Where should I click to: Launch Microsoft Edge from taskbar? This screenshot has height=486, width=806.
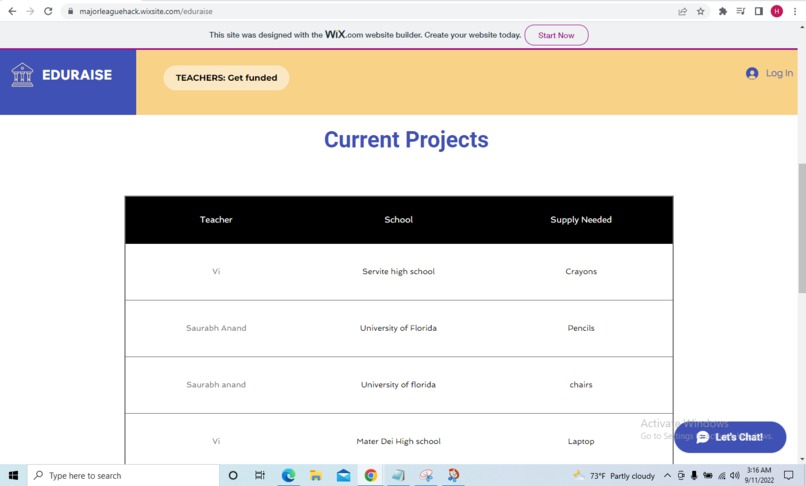click(x=288, y=476)
